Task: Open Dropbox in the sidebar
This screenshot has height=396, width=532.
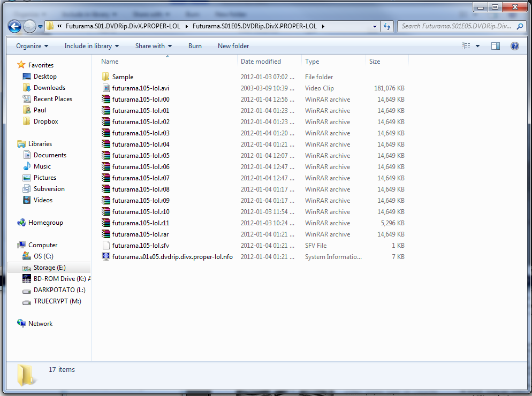Action: tap(46, 121)
